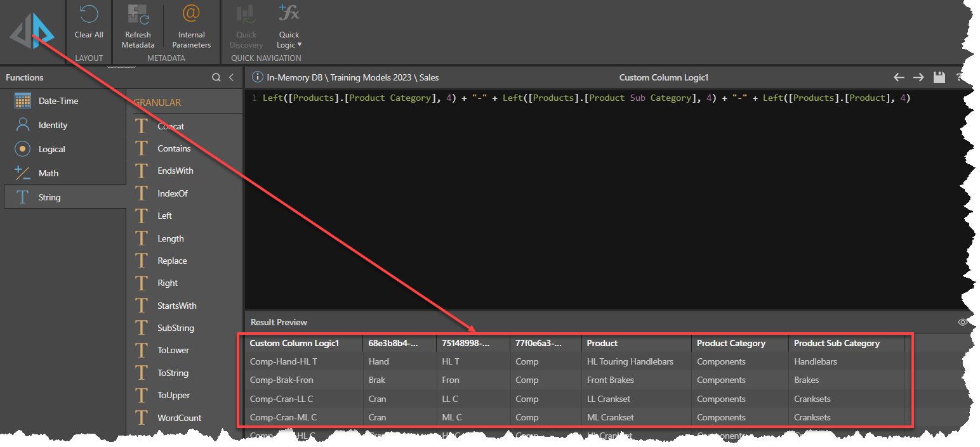Viewport: 980px width, 447px height.
Task: Click the application logo button
Action: pos(31,30)
